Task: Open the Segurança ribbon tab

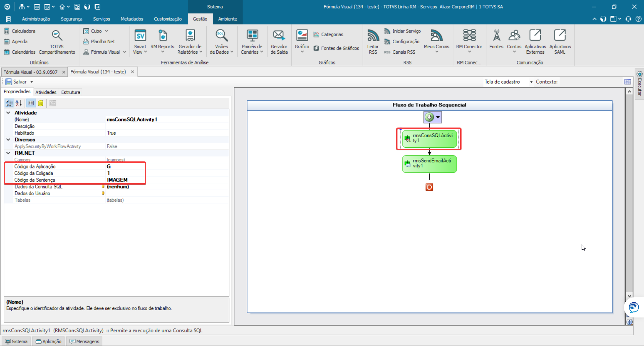Action: click(x=71, y=19)
